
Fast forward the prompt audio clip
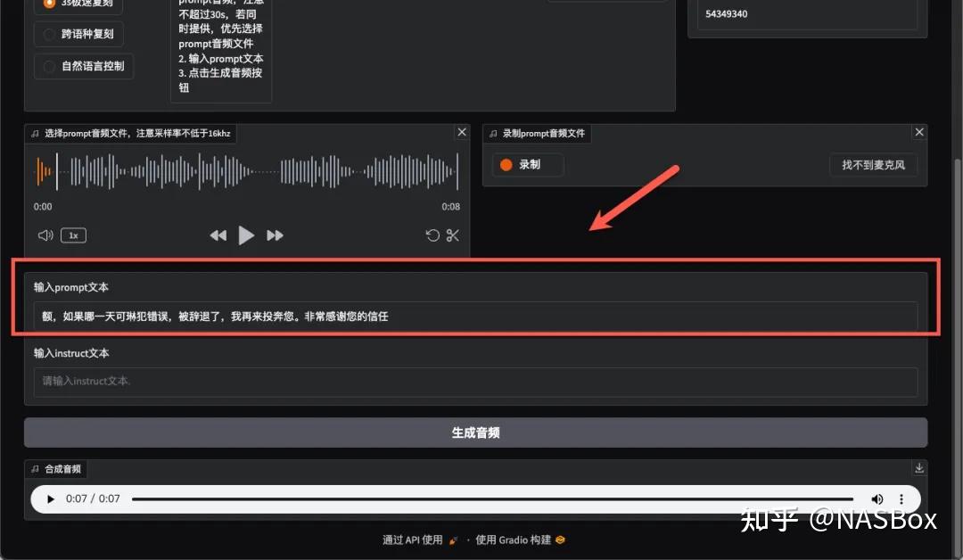pyautogui.click(x=276, y=235)
